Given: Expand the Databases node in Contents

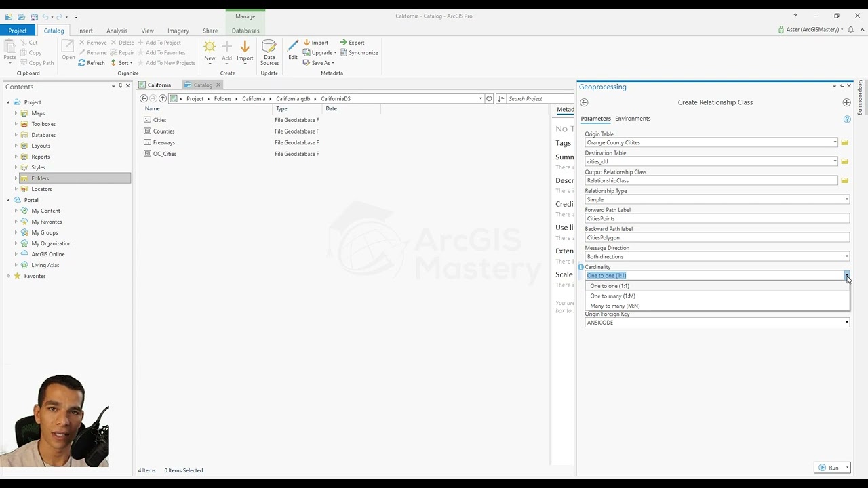Looking at the screenshot, I should click(16, 135).
